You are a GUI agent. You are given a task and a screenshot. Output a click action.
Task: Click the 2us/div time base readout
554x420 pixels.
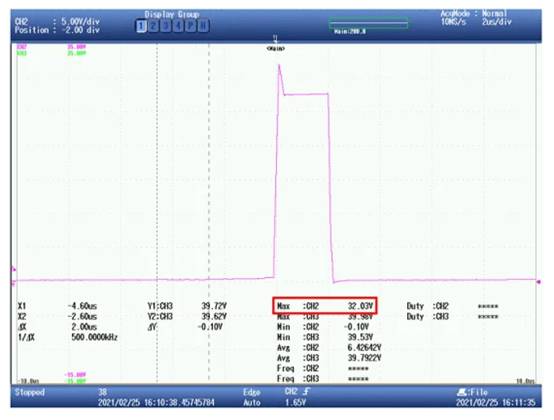(496, 22)
